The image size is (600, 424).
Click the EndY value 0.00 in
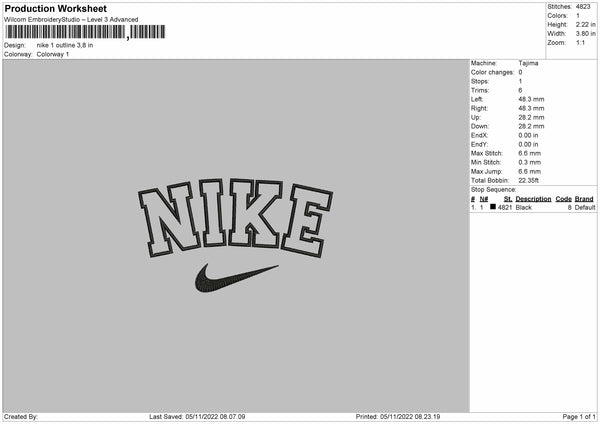pyautogui.click(x=528, y=145)
